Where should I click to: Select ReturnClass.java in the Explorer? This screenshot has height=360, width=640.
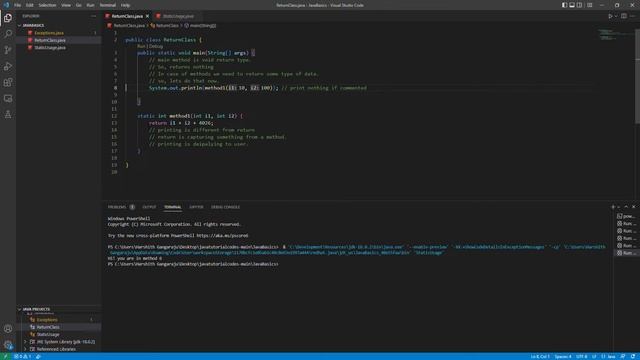click(x=59, y=40)
